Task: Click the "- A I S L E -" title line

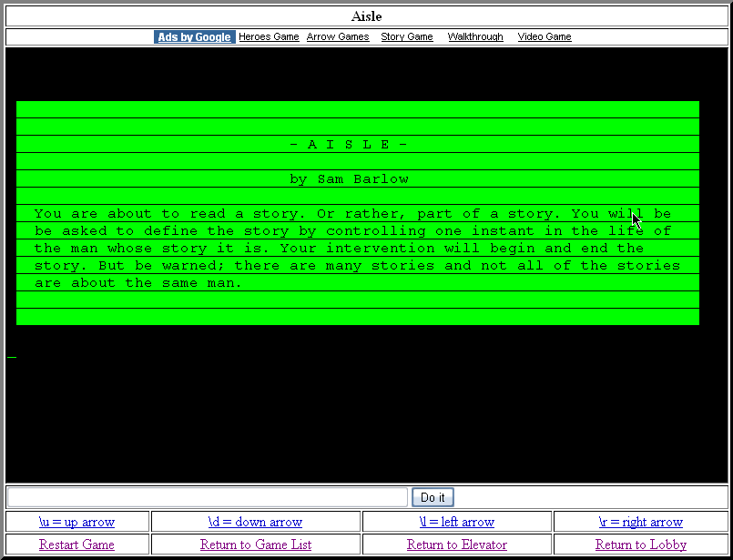Action: pos(349,145)
